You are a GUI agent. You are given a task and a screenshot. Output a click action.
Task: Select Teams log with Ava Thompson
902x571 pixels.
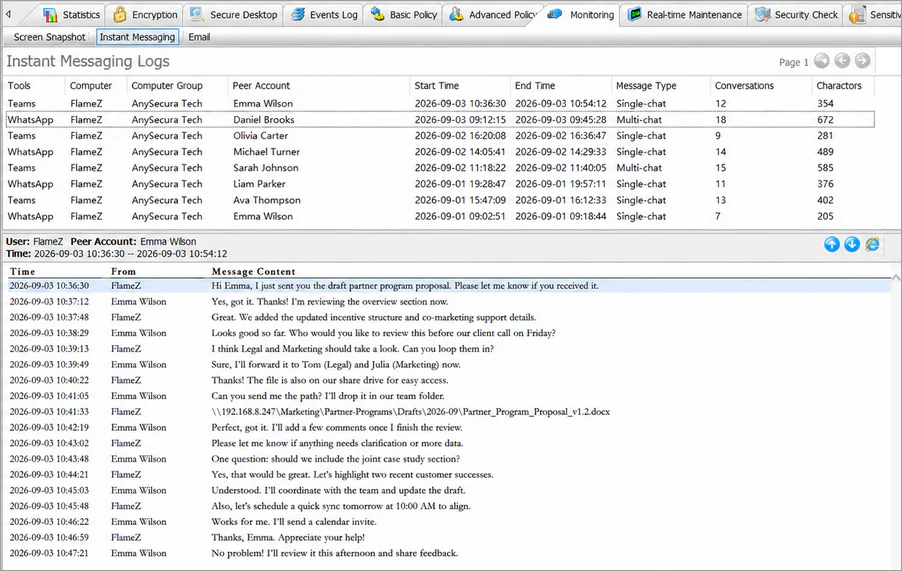tap(440, 200)
